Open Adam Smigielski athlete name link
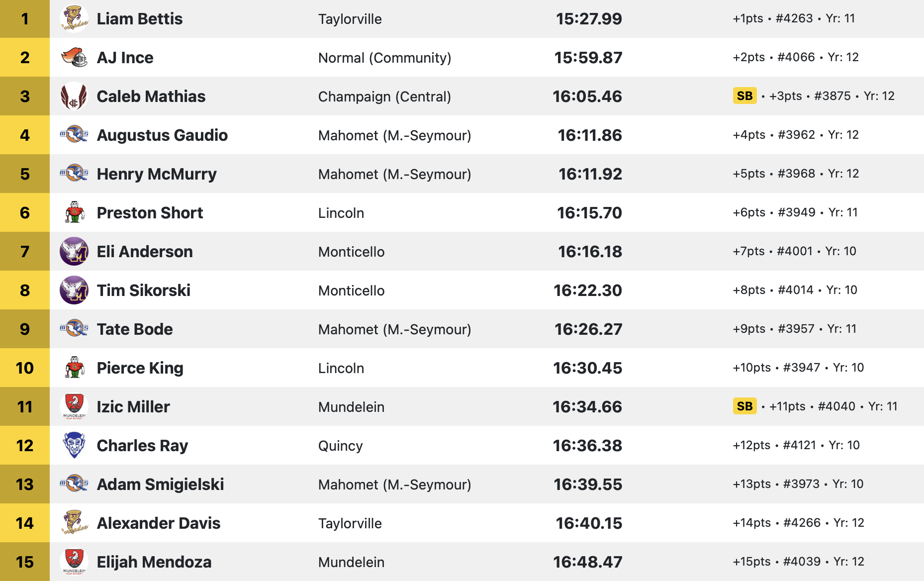924x581 pixels. (x=160, y=484)
